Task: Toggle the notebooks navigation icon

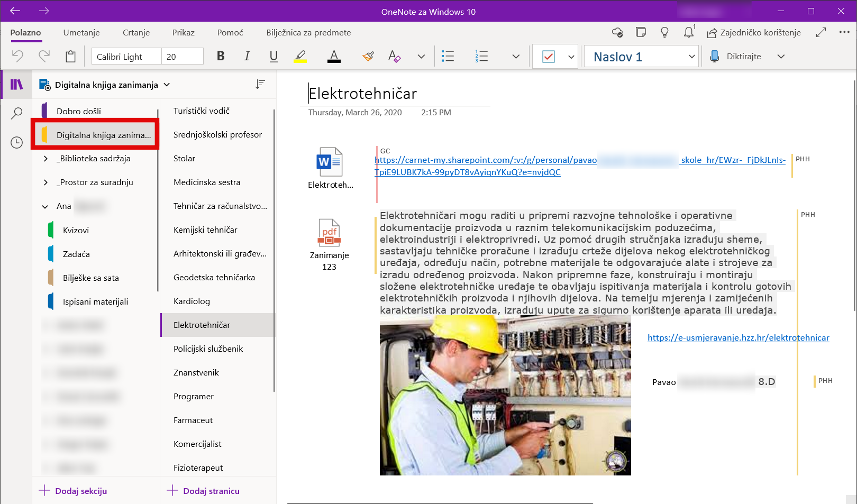Action: pos(17,84)
